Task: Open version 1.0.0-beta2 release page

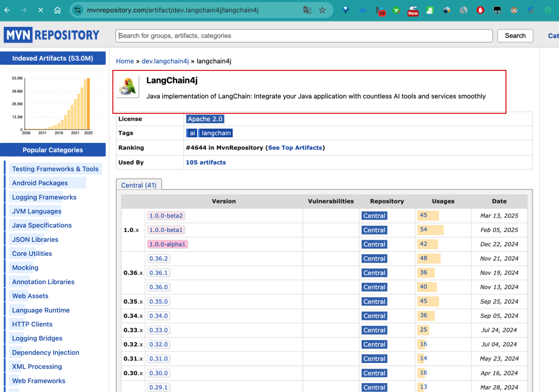Action: 166,215
